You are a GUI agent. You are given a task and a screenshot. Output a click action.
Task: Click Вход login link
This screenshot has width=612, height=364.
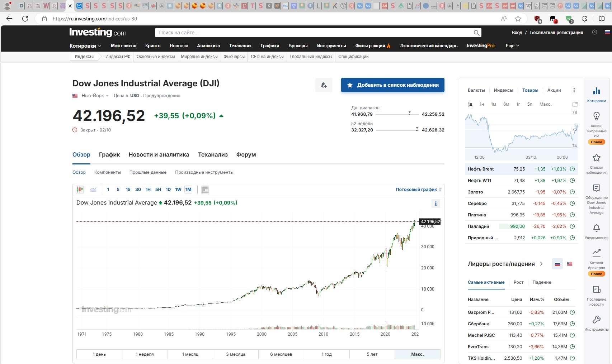(517, 33)
